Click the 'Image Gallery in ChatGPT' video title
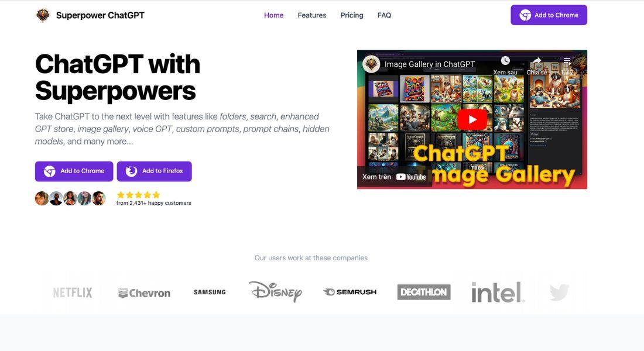 [430, 64]
